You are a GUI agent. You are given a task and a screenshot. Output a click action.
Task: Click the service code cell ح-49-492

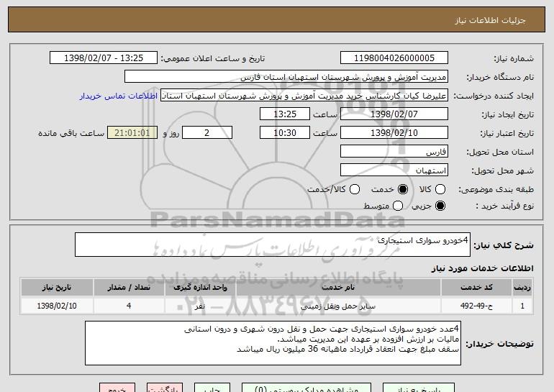point(476,306)
